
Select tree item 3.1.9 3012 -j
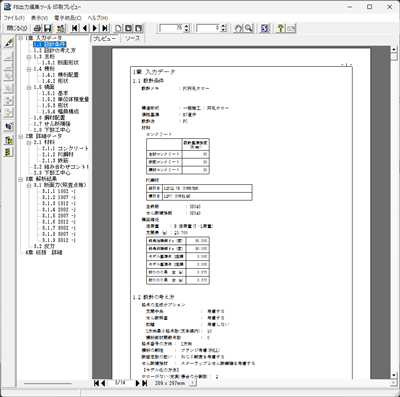[59, 240]
